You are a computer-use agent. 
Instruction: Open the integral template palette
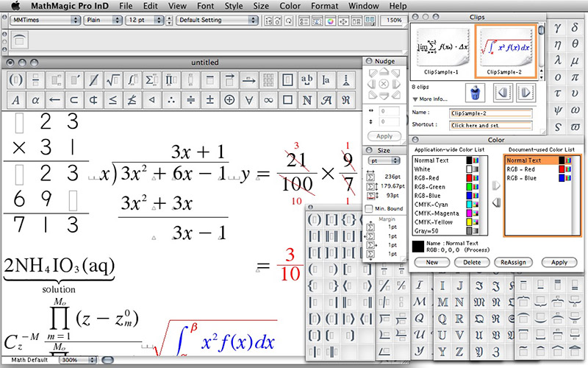coord(132,79)
